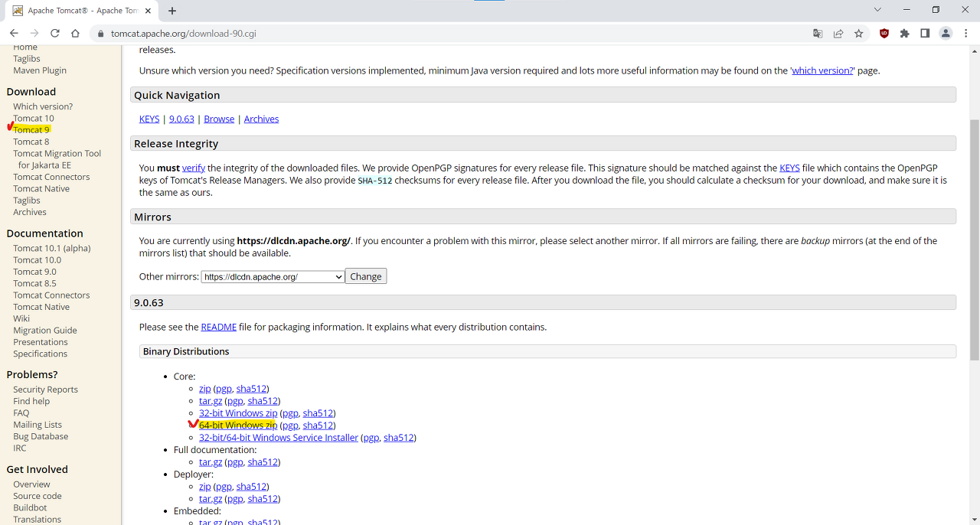This screenshot has width=980, height=525.
Task: Open sha512 for Deployer tar.gz
Action: point(263,499)
